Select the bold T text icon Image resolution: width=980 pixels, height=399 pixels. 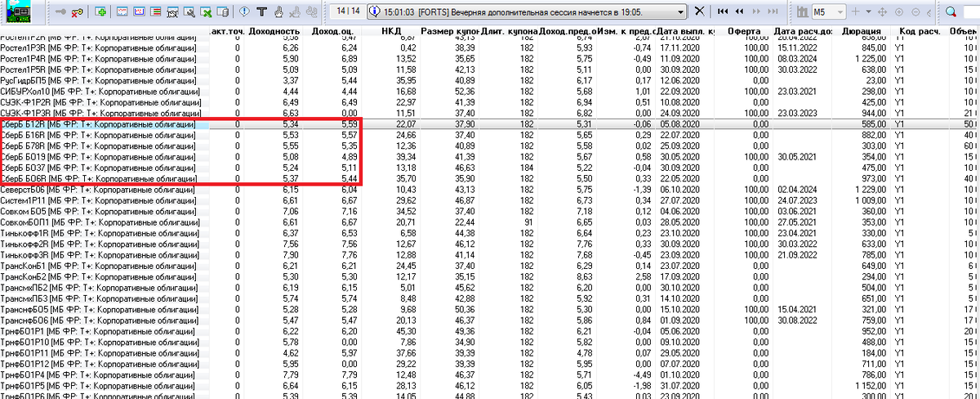pyautogui.click(x=261, y=12)
